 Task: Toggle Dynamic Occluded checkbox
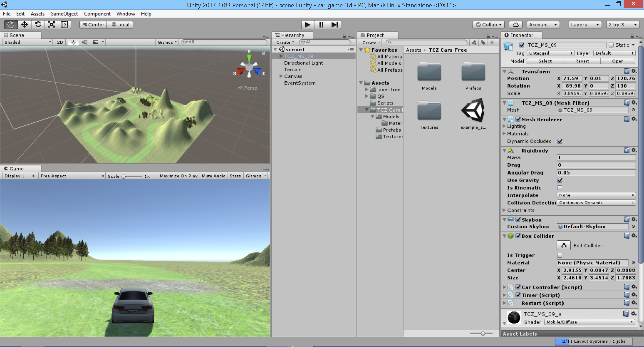pos(560,141)
